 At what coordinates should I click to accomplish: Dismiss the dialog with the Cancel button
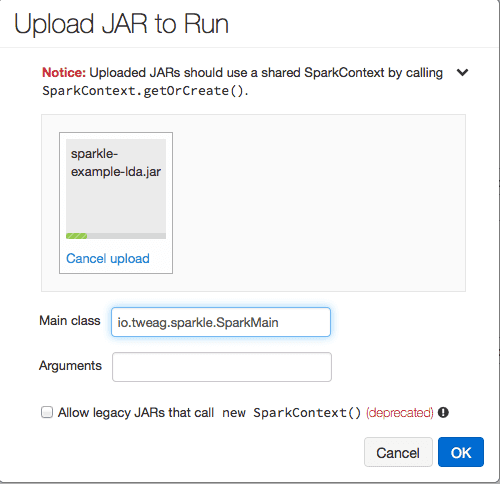click(398, 452)
